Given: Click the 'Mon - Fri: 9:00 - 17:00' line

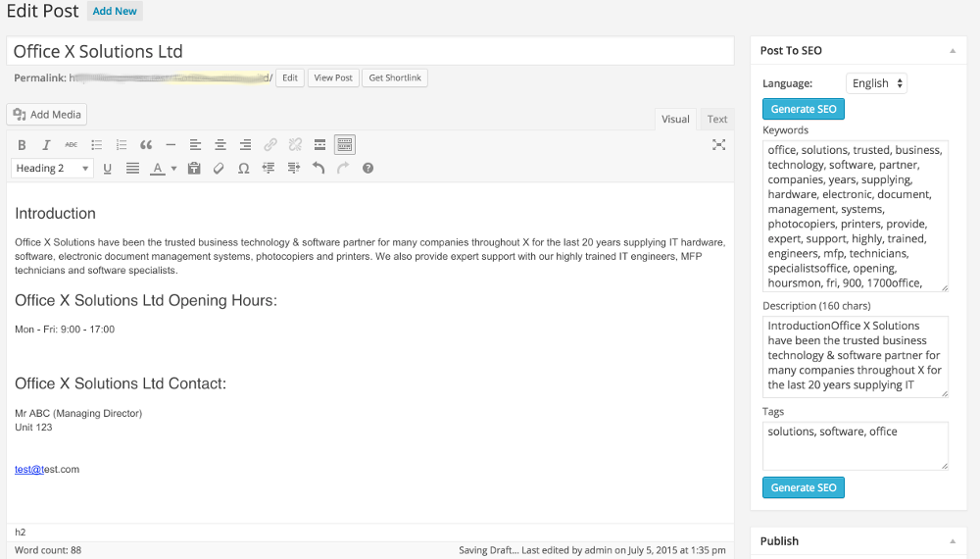Looking at the screenshot, I should point(65,330).
